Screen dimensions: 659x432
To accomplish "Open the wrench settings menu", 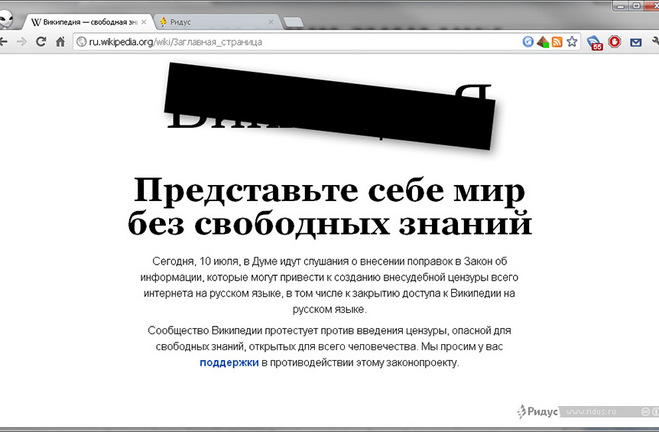I will click(655, 42).
